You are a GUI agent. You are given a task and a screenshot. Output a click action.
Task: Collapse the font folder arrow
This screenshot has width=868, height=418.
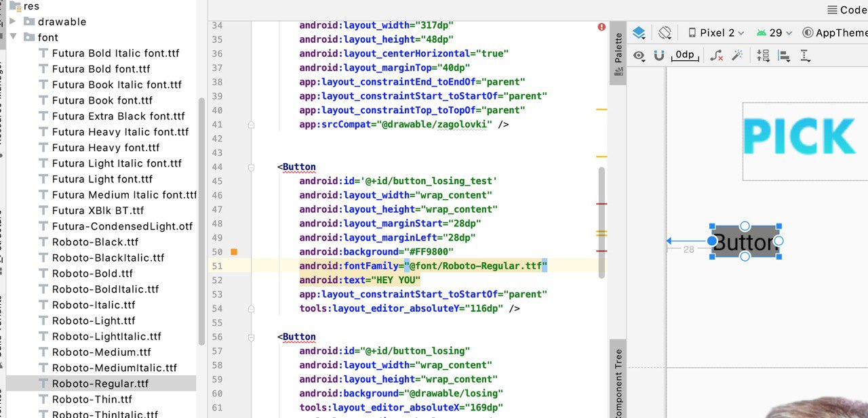tap(12, 37)
